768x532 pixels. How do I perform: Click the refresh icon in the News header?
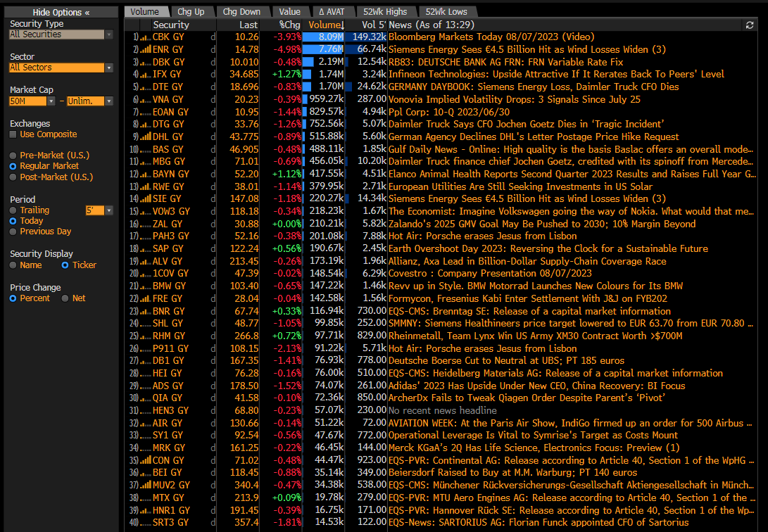[x=750, y=25]
